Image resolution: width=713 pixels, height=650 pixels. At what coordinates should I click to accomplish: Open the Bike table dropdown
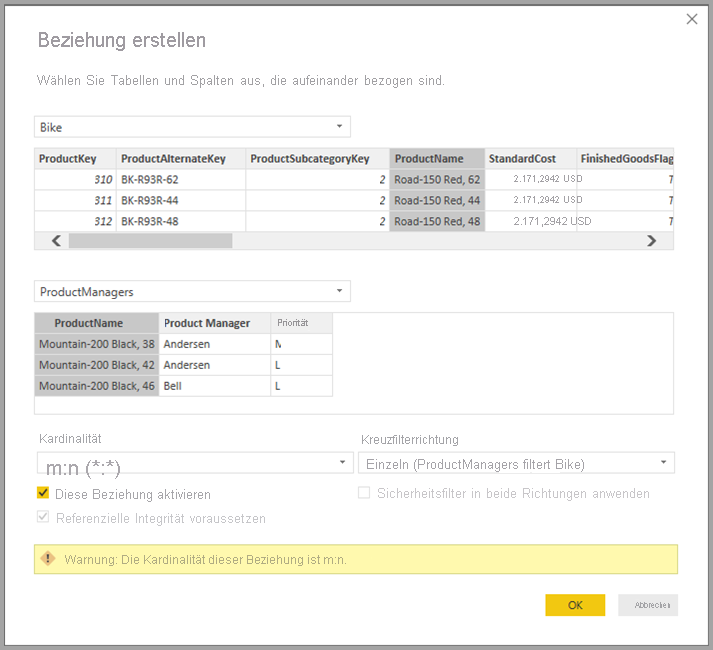[x=192, y=127]
